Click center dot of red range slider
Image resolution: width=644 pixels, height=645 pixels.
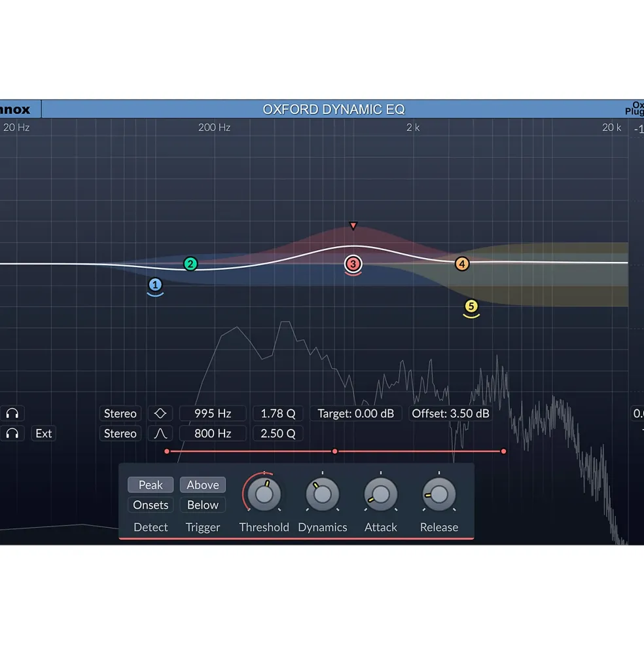pos(334,451)
